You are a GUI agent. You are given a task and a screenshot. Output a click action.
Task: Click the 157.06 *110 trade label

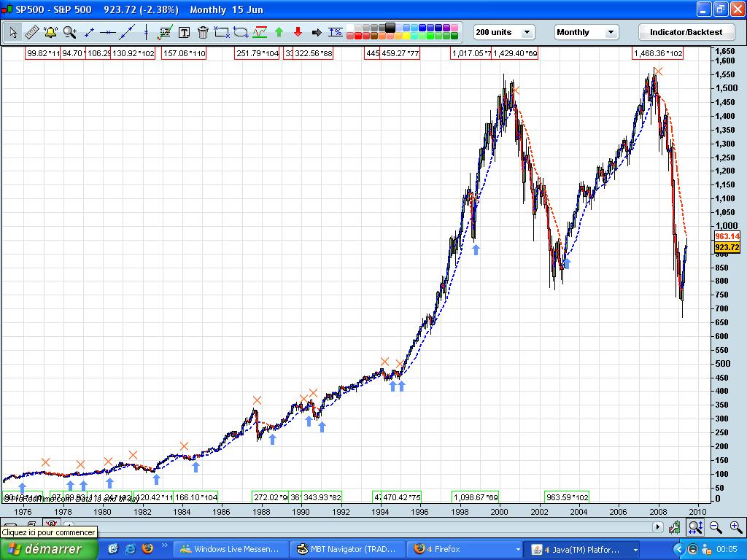point(184,53)
